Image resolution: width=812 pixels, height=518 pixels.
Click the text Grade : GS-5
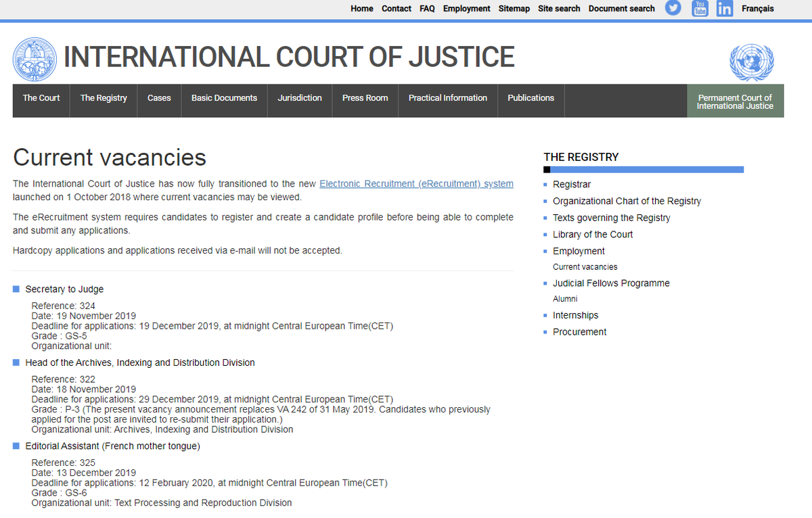(x=60, y=336)
